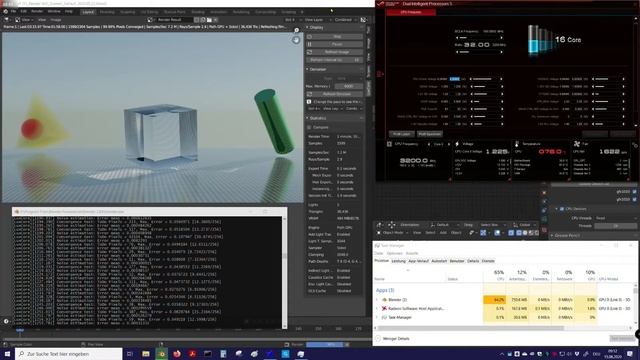The width and height of the screenshot is (640, 360).
Task: Select the rendered shading icon in the viewport header
Action: click(x=537, y=233)
